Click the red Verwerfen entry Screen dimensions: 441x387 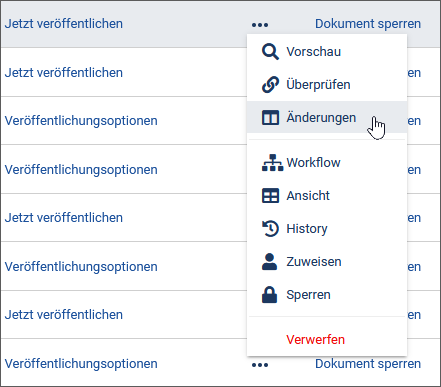pyautogui.click(x=315, y=340)
